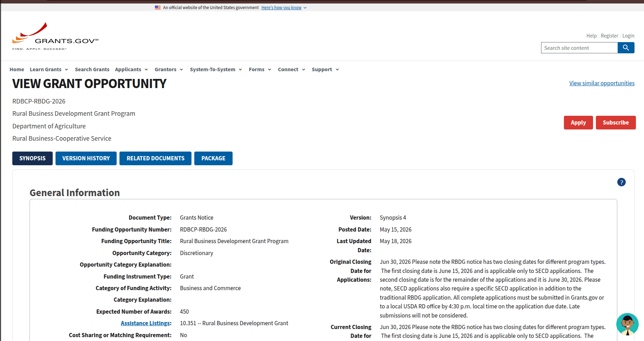Image resolution: width=644 pixels, height=341 pixels.
Task: Focus the Search site content field
Action: 579,48
